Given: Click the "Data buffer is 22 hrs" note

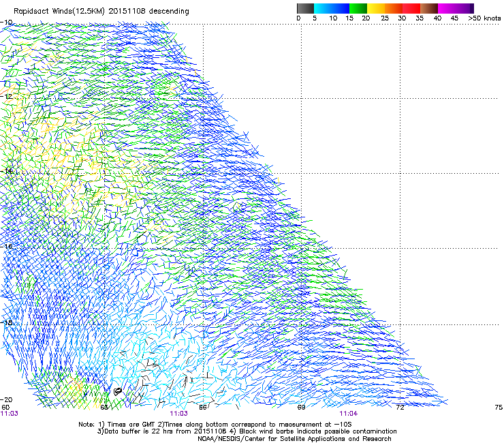Looking at the screenshot, I should click(162, 431).
